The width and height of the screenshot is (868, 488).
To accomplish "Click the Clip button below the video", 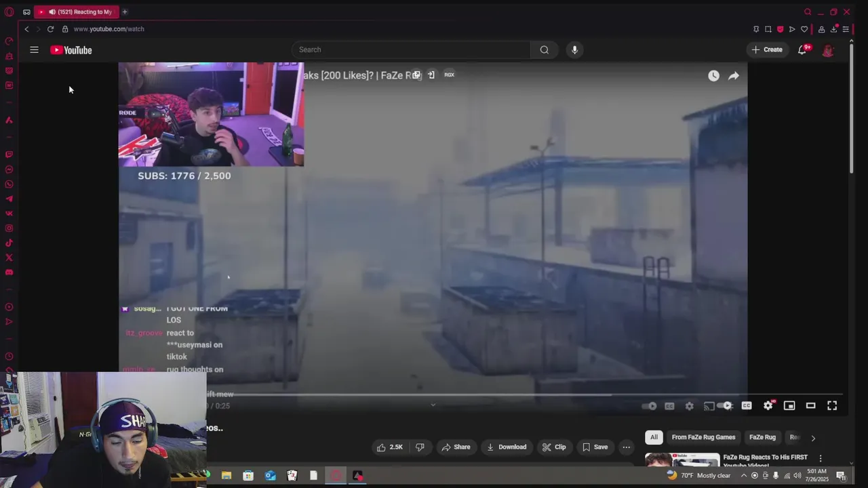I will (554, 447).
